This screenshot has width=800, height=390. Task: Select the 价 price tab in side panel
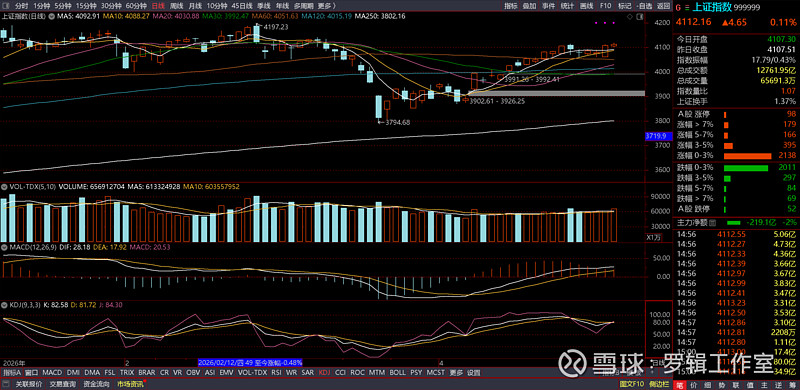[x=694, y=385]
